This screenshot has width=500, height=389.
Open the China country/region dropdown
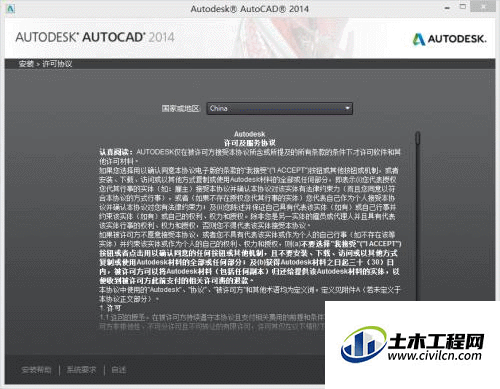click(x=279, y=108)
